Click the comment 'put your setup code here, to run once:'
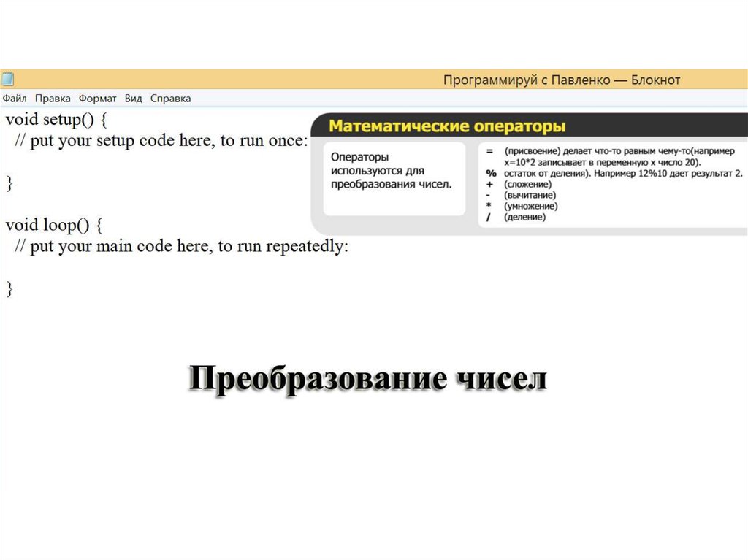The height and width of the screenshot is (560, 748). pos(169,141)
